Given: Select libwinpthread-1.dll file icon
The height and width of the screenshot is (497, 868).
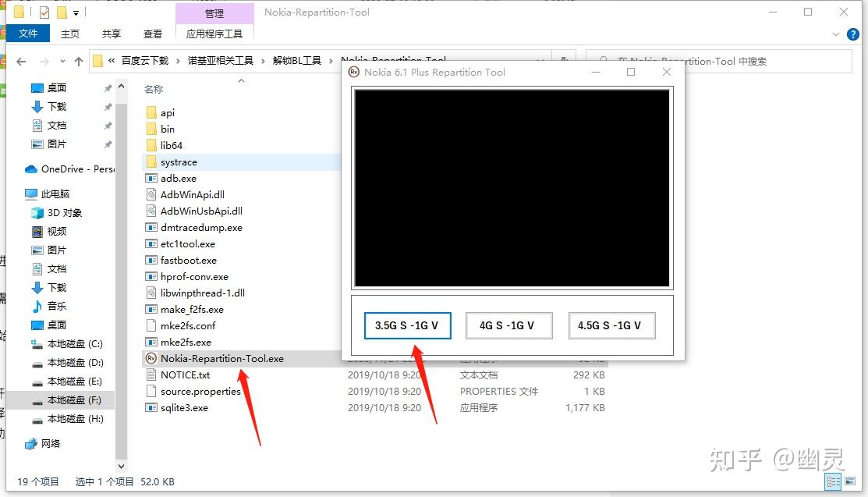Looking at the screenshot, I should 151,293.
